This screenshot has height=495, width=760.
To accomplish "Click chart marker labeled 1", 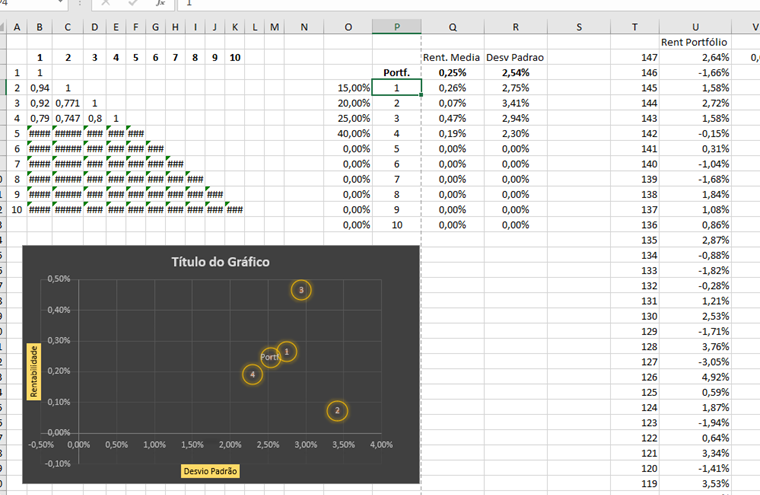I will click(287, 352).
